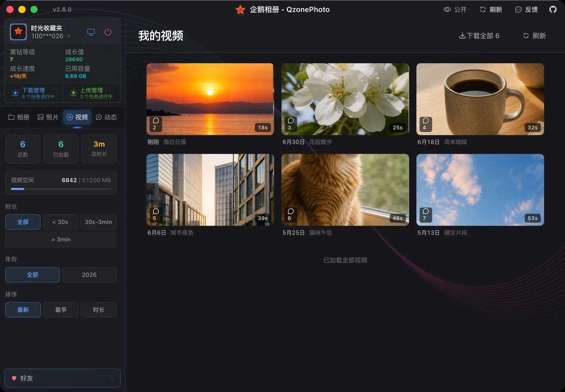
Task: Filter videos by < 30s
Action: (60, 222)
